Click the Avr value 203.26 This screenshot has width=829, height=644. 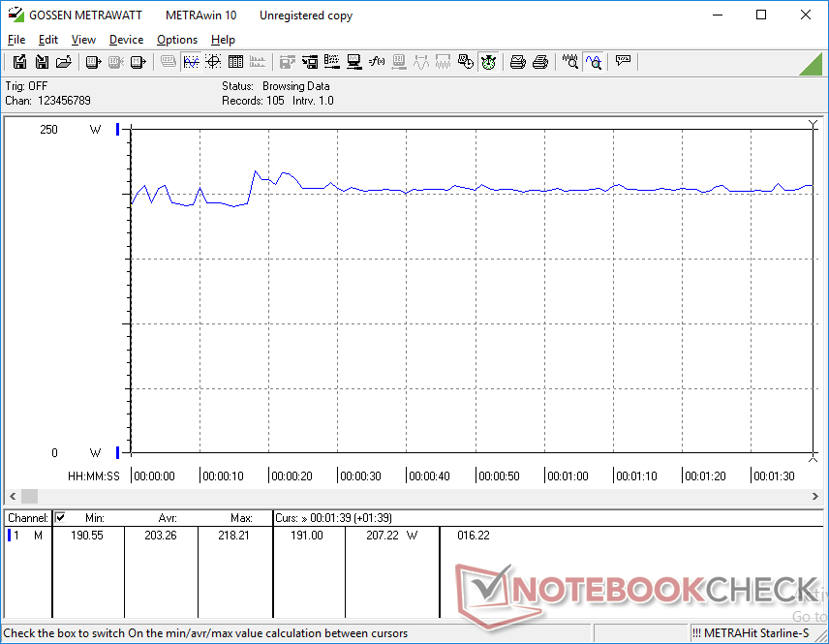tap(161, 536)
